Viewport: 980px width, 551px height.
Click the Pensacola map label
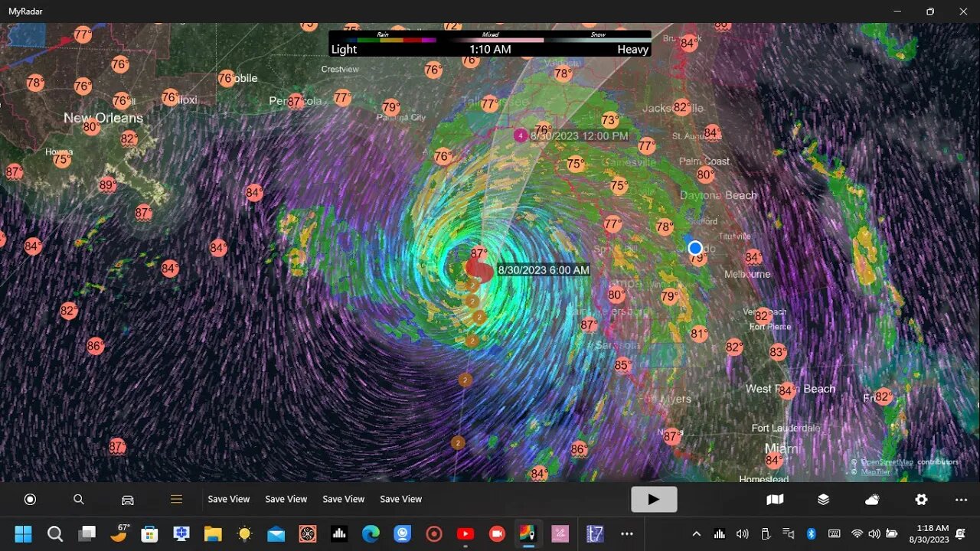pyautogui.click(x=296, y=101)
